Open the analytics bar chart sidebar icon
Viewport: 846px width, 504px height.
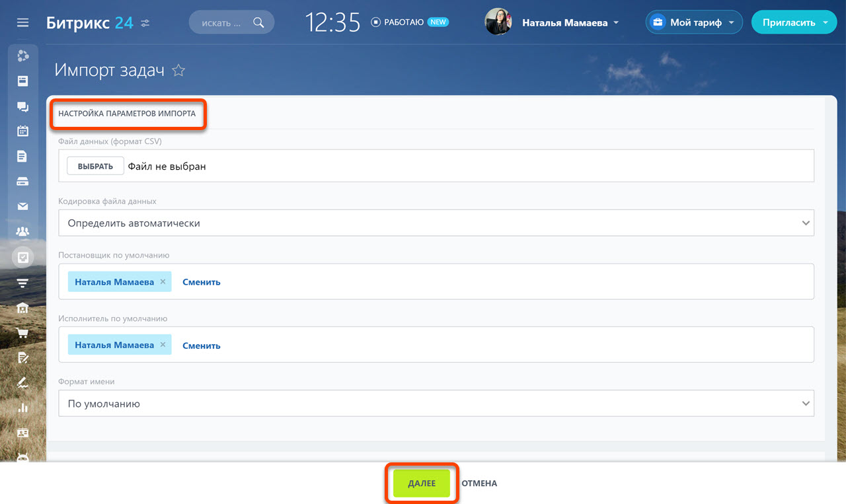23,408
